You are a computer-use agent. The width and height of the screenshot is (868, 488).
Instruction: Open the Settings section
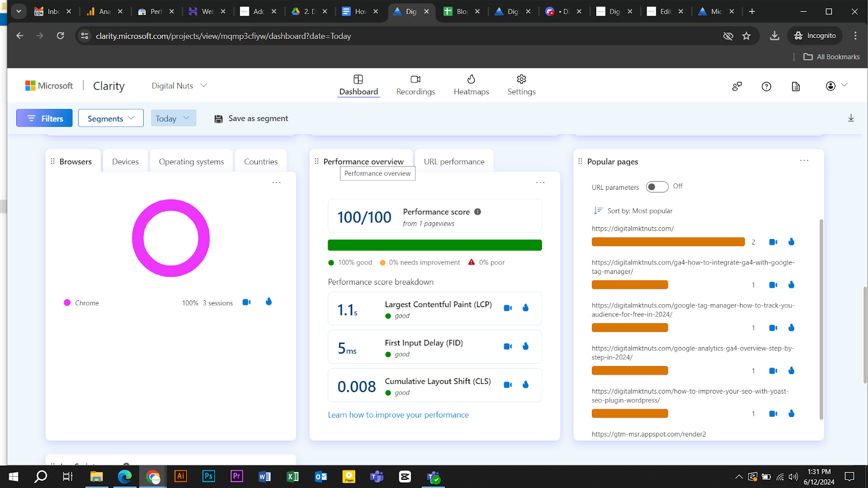click(521, 85)
